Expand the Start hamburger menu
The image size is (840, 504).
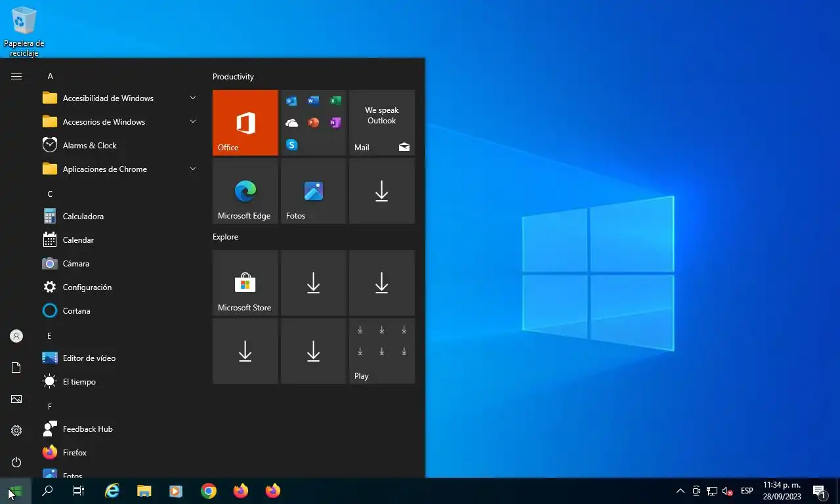pyautogui.click(x=16, y=77)
